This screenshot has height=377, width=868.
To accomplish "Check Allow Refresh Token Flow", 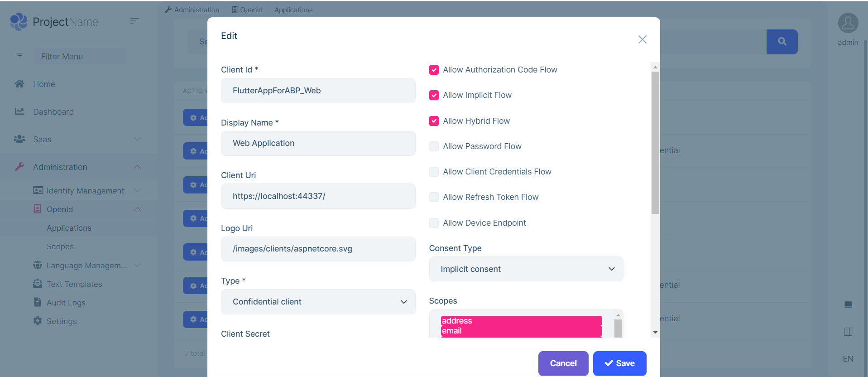I will 434,197.
